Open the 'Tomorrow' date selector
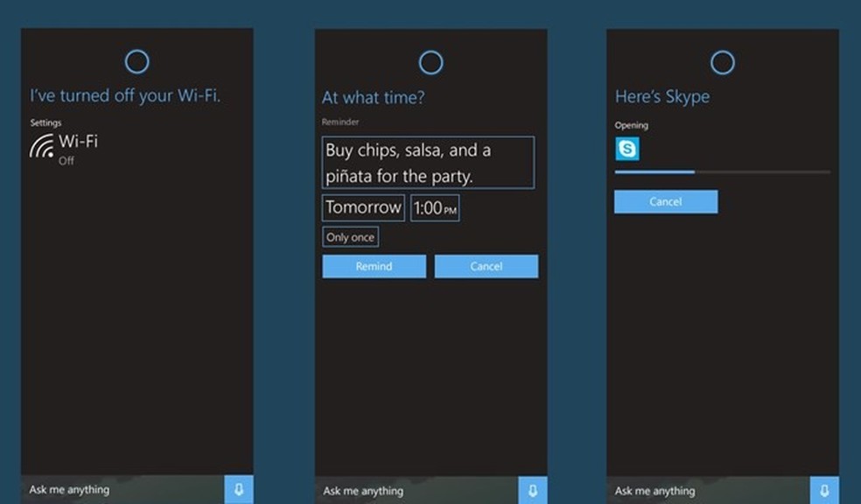861x504 pixels. coord(362,207)
